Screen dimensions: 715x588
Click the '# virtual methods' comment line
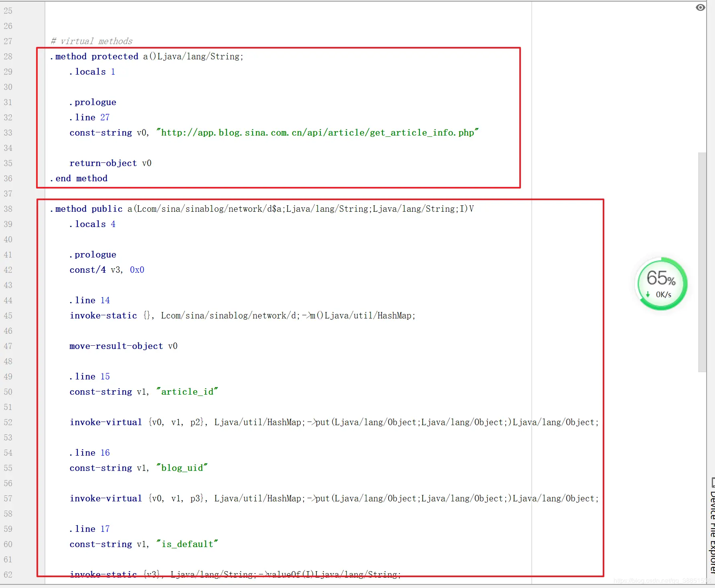pyautogui.click(x=91, y=41)
